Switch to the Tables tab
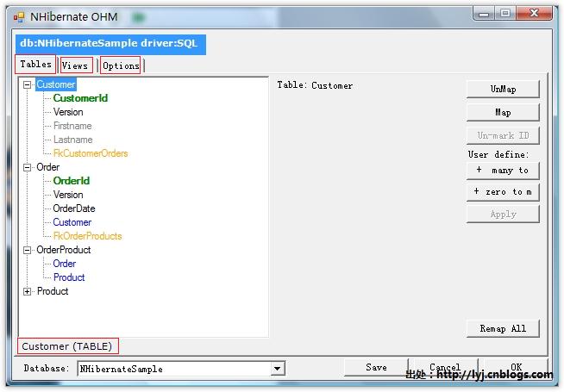Screen dimensions: 564x392 pos(35,65)
